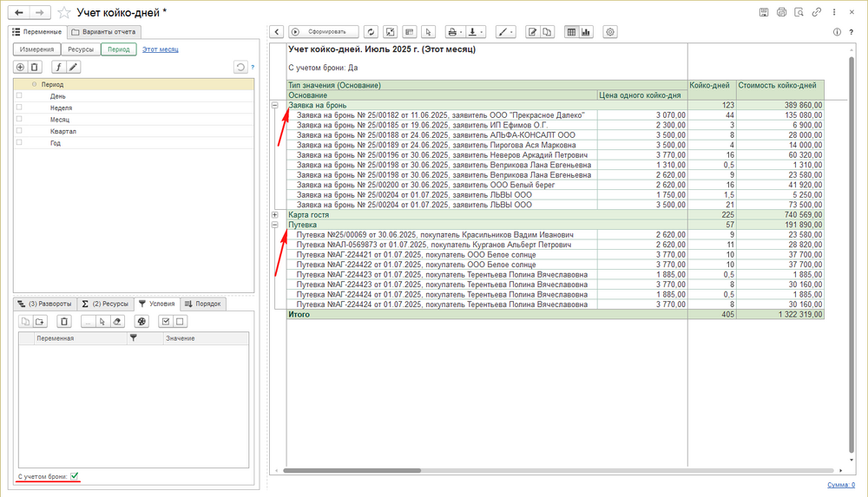Refresh the report with circular arrows icon

(x=371, y=32)
